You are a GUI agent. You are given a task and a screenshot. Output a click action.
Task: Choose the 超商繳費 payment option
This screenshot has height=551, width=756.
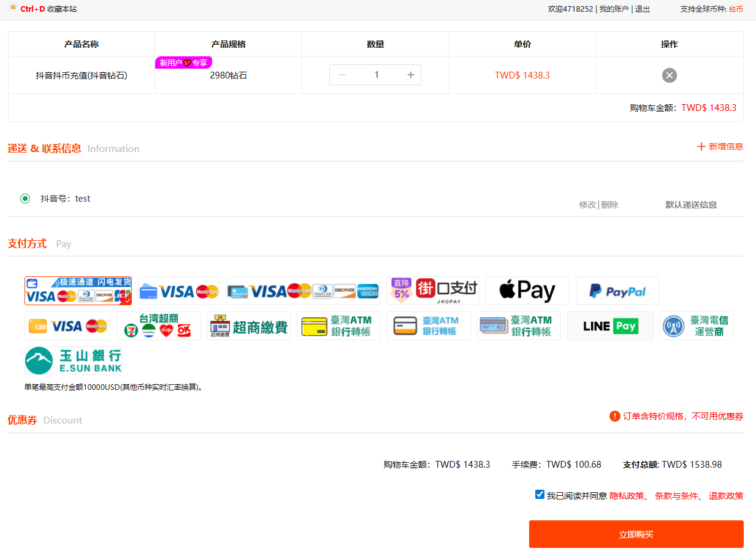point(248,325)
